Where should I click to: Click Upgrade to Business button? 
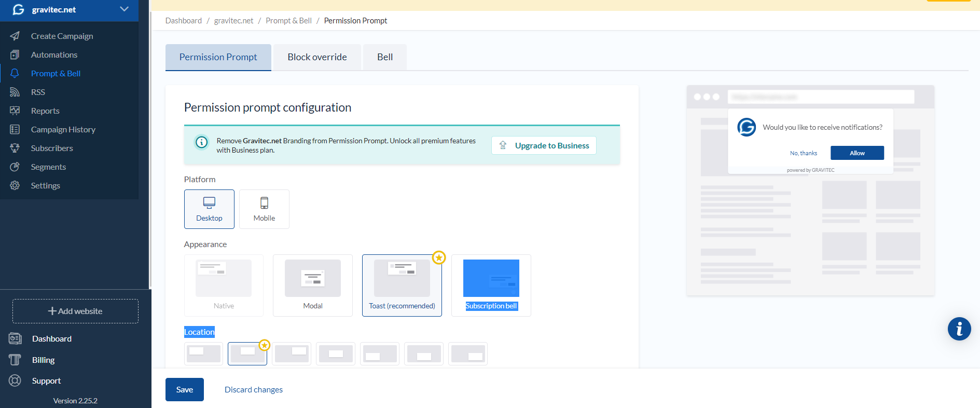pyautogui.click(x=544, y=145)
